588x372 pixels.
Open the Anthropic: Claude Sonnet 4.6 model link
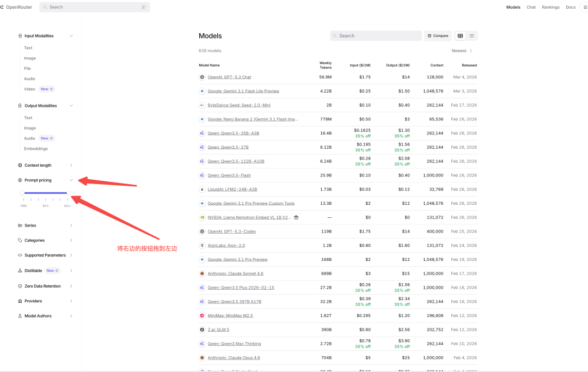[235, 273]
